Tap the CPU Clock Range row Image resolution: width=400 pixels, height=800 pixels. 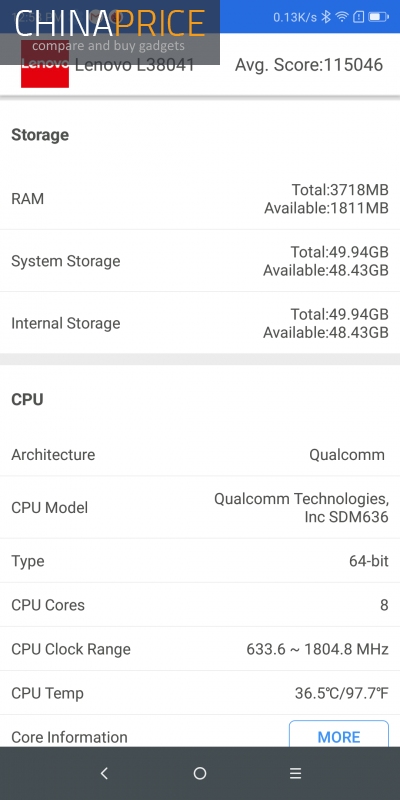[x=200, y=649]
